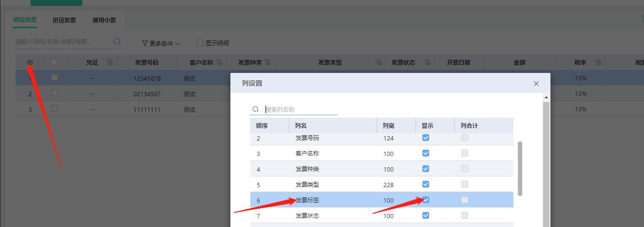644x227 pixels.
Task: Toggle 显示 checkbox for 发票标签
Action: [x=426, y=200]
